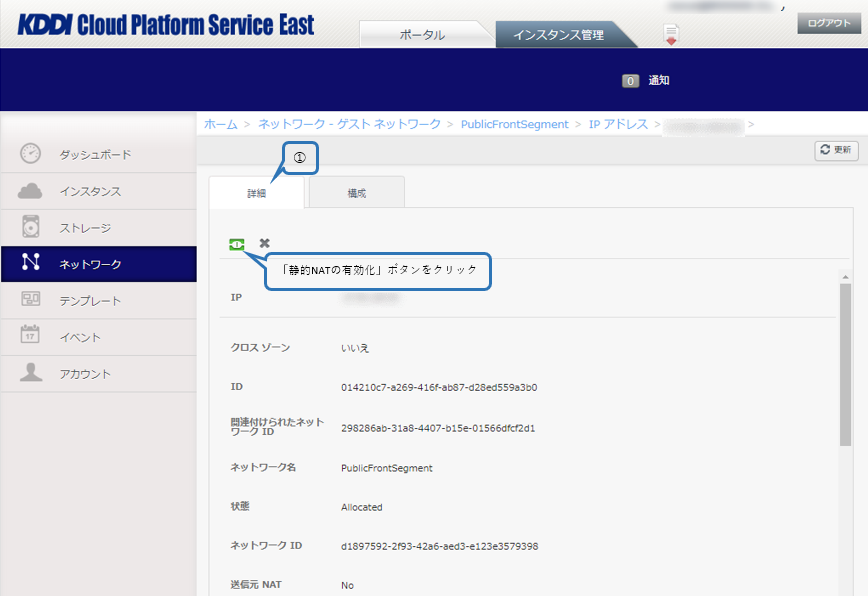This screenshot has width=868, height=596.
Task: Open ネットワーク - ゲスト ネットワーク breadcrumb
Action: click(349, 125)
